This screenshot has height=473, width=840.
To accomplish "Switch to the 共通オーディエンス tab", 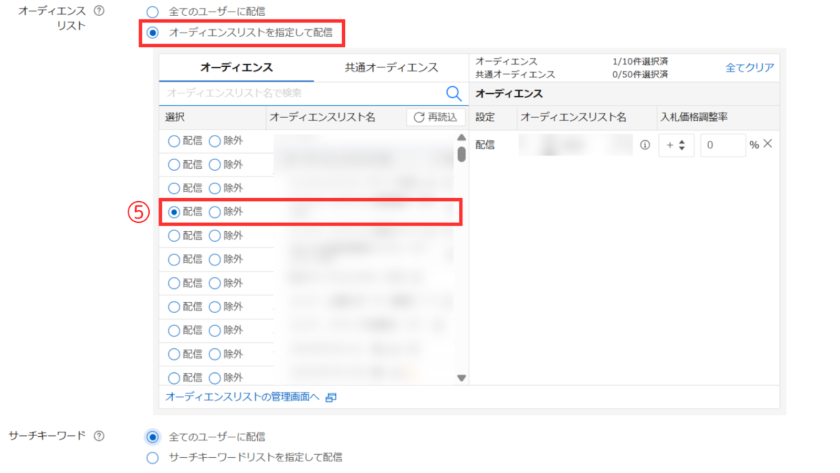I will coord(390,68).
